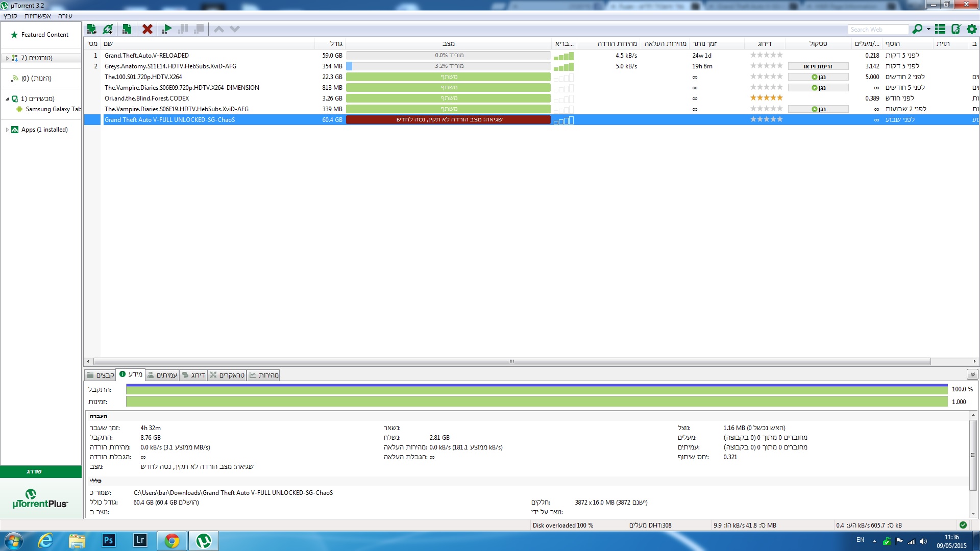Click the search magnifier icon

tap(917, 29)
